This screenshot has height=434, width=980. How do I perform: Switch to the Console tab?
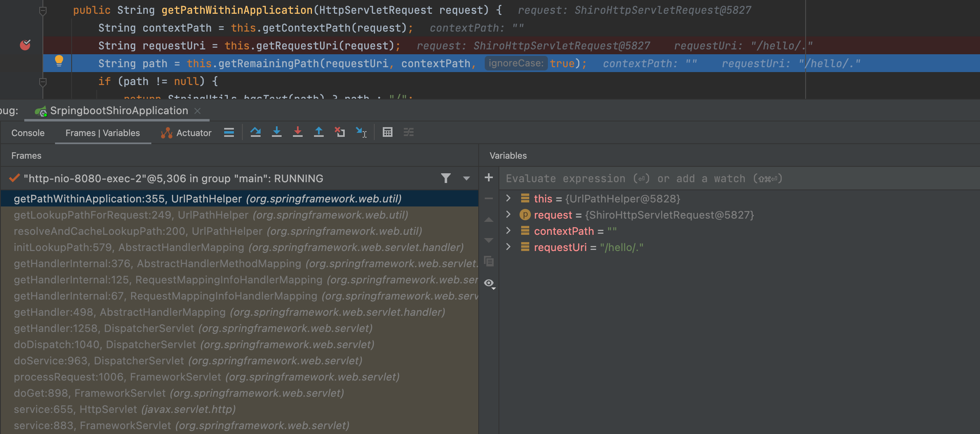(28, 133)
